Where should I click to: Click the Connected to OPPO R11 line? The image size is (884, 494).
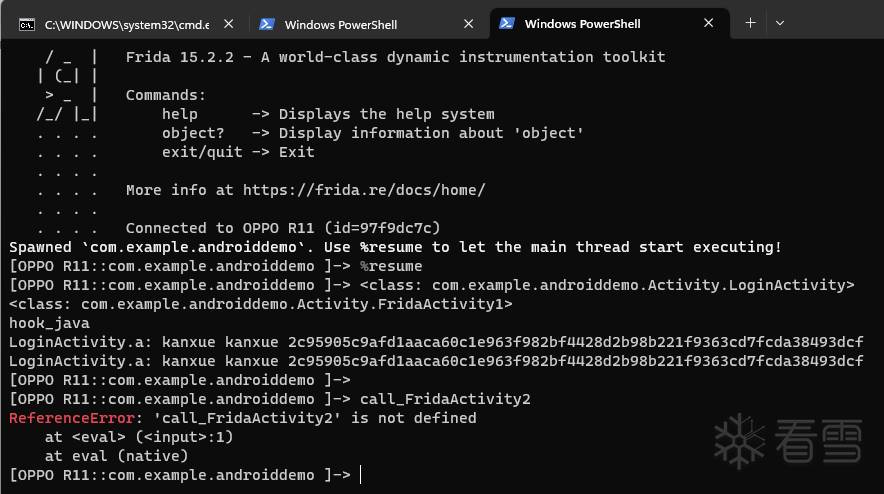tap(283, 228)
